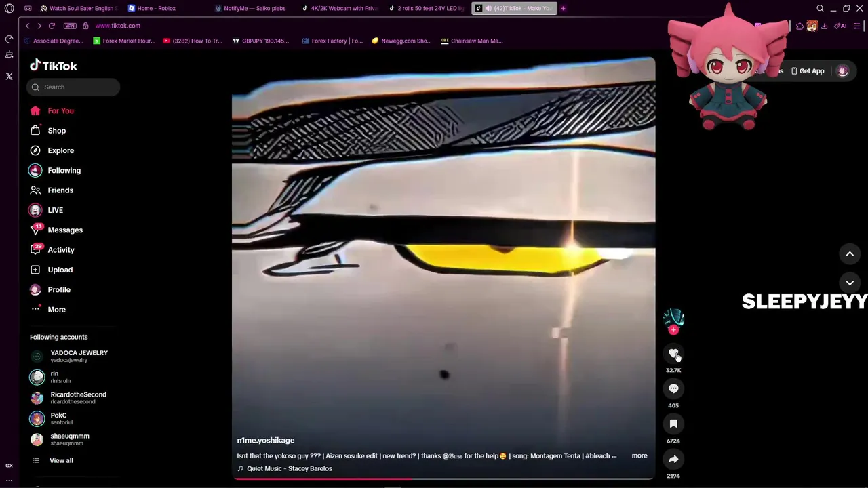868x488 pixels.
Task: Open sidebar three-dots settings
Action: click(9, 480)
